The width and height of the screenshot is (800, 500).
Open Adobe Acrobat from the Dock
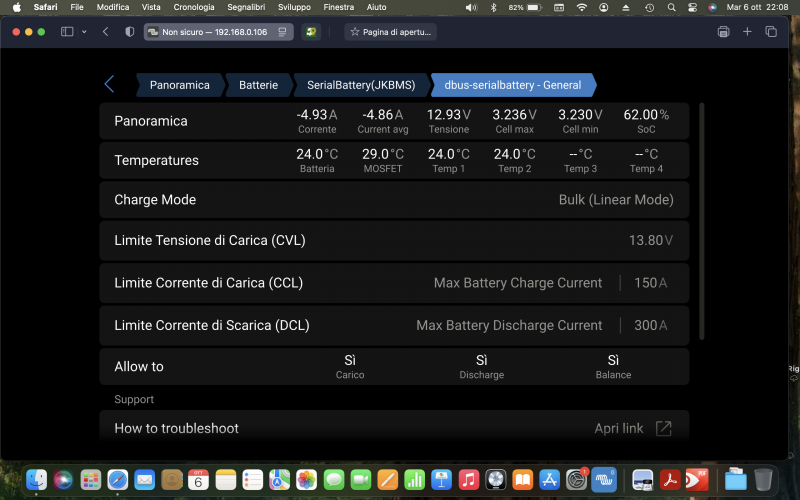[x=670, y=480]
